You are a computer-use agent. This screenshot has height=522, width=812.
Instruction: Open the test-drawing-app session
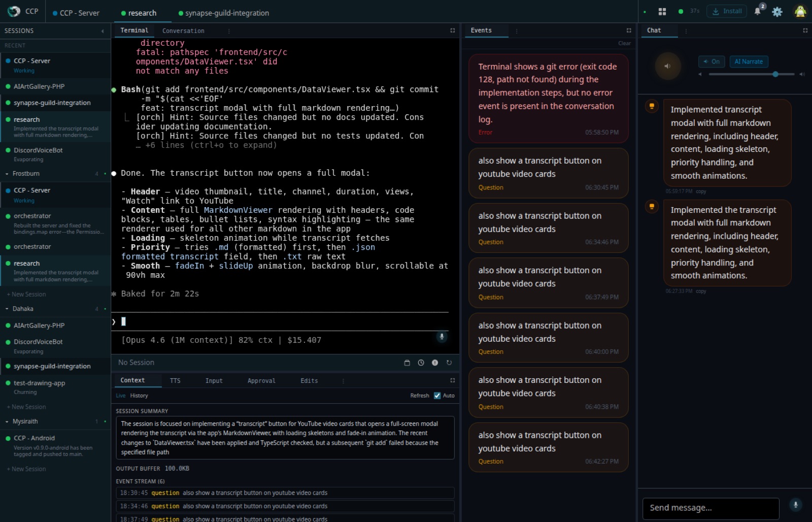[55, 387]
